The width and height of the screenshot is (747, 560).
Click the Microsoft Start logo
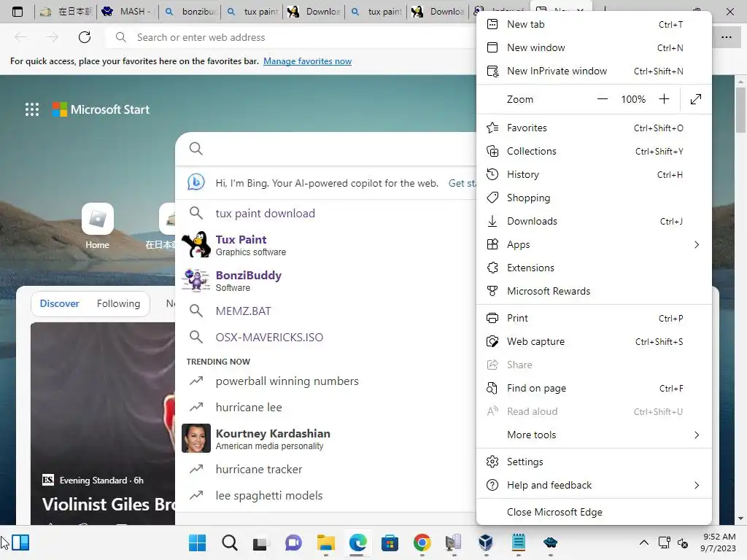coord(101,109)
